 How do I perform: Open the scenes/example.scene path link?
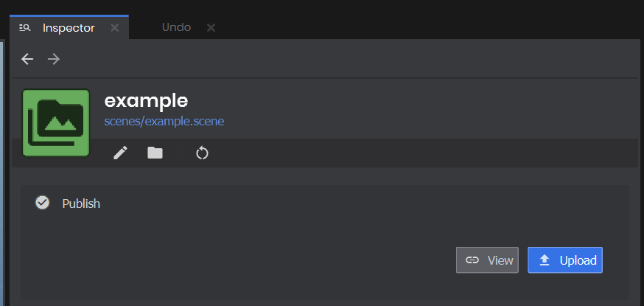pyautogui.click(x=164, y=121)
